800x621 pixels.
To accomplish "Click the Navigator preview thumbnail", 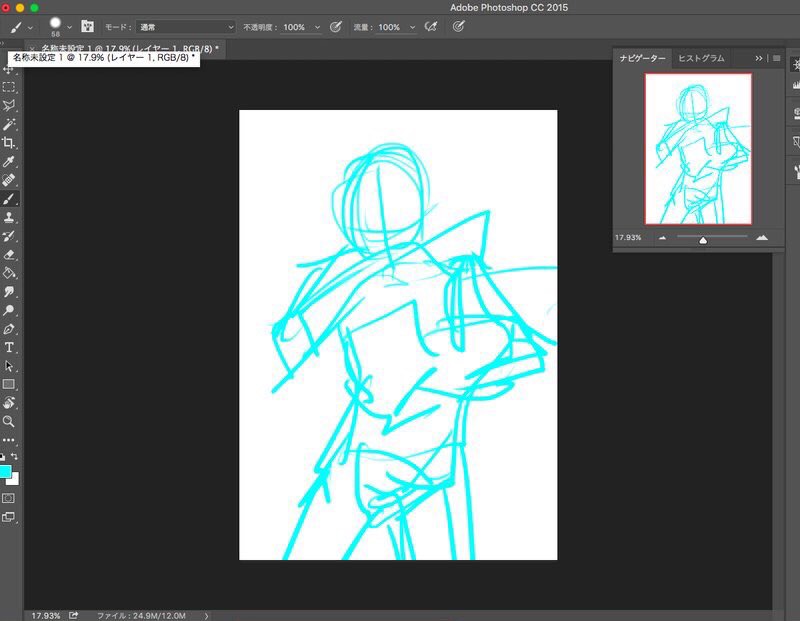I will click(x=698, y=148).
